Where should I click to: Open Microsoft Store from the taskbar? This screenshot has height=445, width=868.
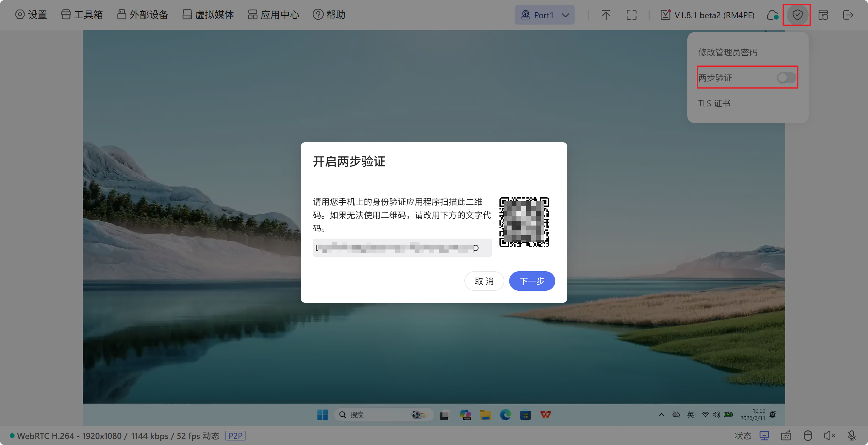pyautogui.click(x=525, y=415)
